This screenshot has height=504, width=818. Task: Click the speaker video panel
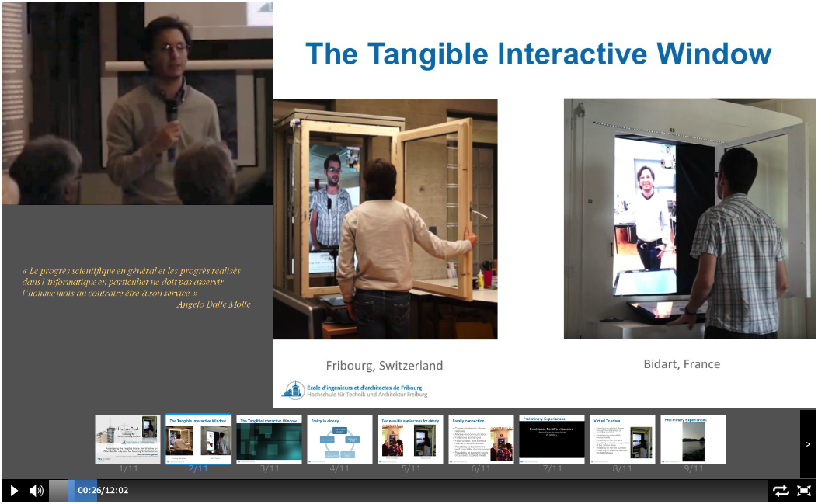[137, 103]
